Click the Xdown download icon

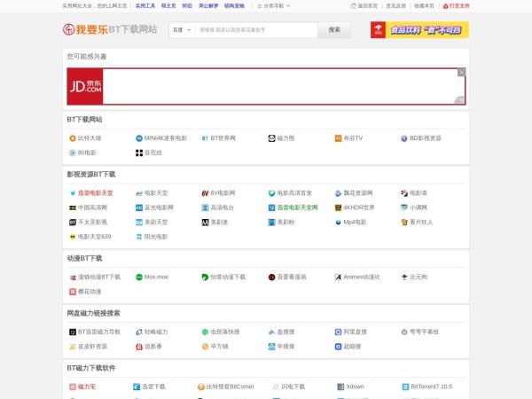click(338, 387)
